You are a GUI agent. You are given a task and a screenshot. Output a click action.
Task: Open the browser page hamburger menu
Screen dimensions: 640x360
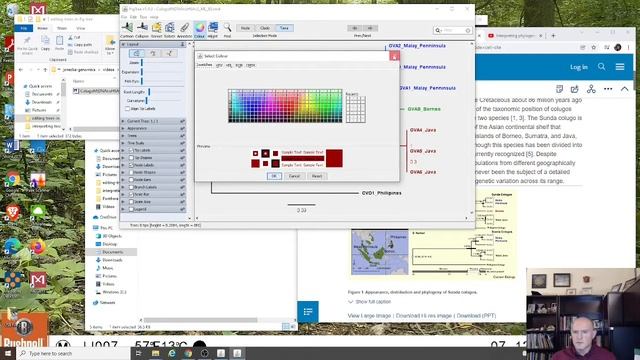pyautogui.click(x=620, y=67)
